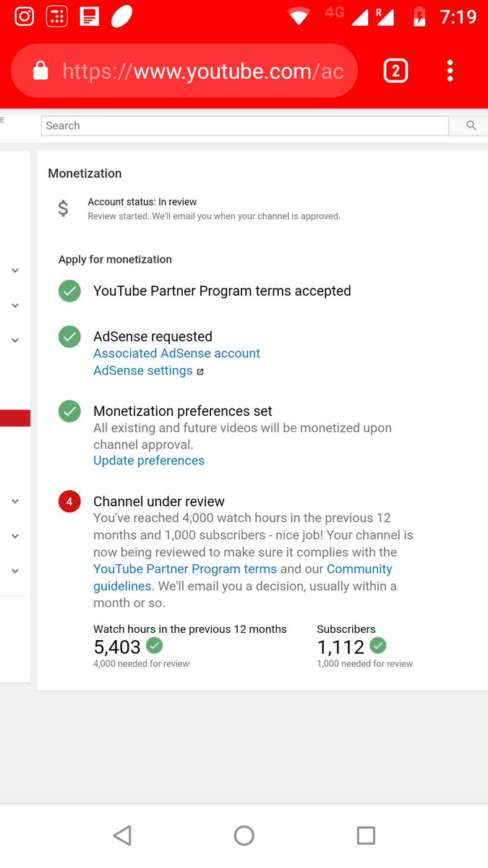This screenshot has height=868, width=488.
Task: Expand the second sidebar chevron section
Action: (x=15, y=305)
